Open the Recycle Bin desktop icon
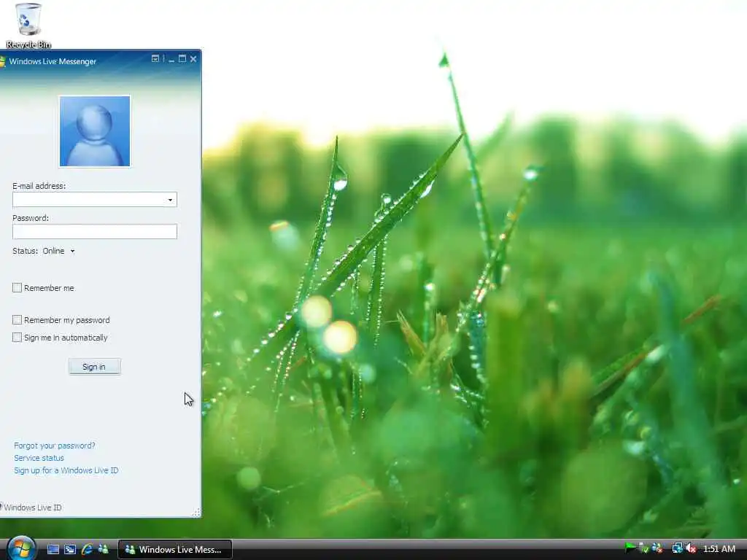The height and width of the screenshot is (560, 747). click(28, 26)
